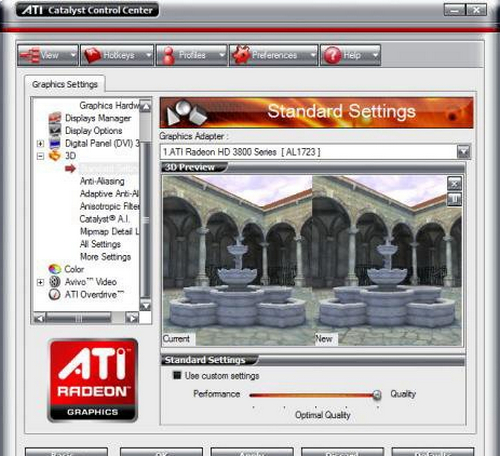This screenshot has height=456, width=500.
Task: Open Color page via color wheel icon
Action: [55, 269]
